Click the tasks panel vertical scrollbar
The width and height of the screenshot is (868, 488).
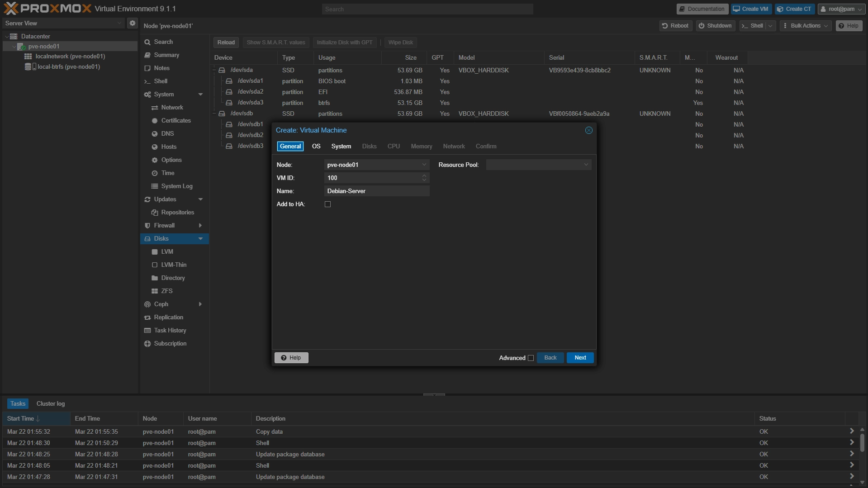tap(862, 442)
